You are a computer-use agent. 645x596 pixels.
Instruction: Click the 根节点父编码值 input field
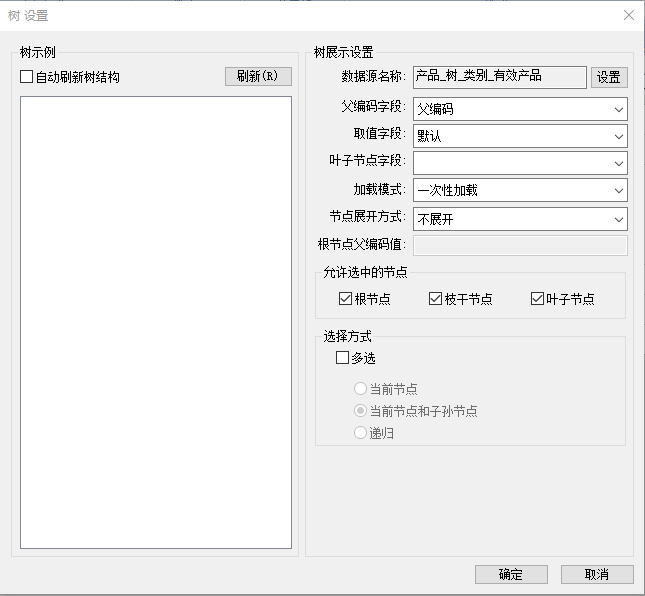coord(520,245)
